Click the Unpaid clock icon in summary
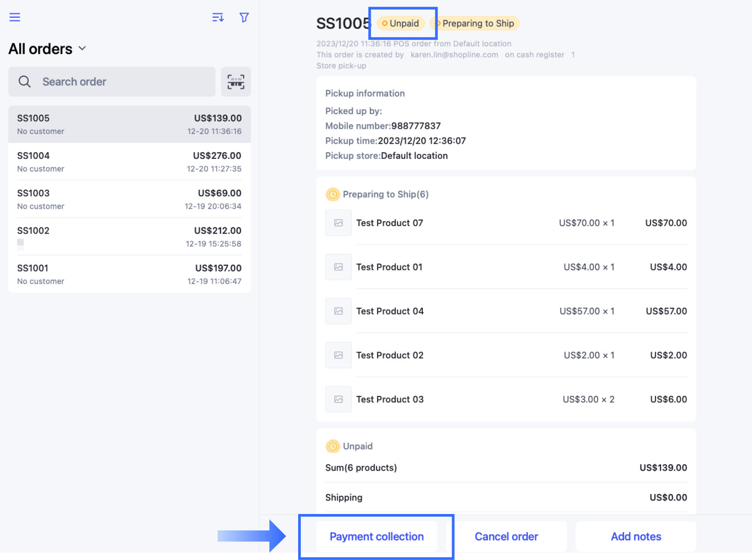Viewport: 752px width, 560px height. (x=333, y=446)
